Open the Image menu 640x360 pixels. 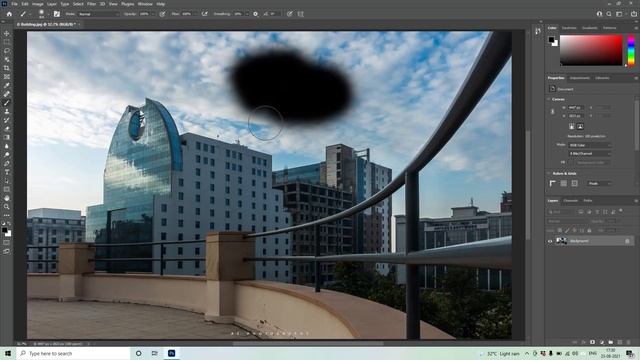point(38,4)
